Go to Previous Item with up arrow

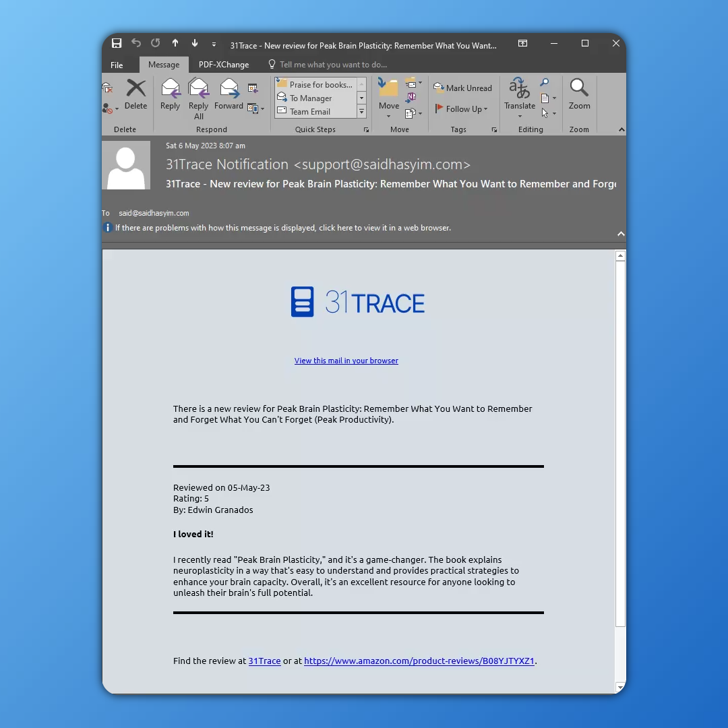click(175, 43)
